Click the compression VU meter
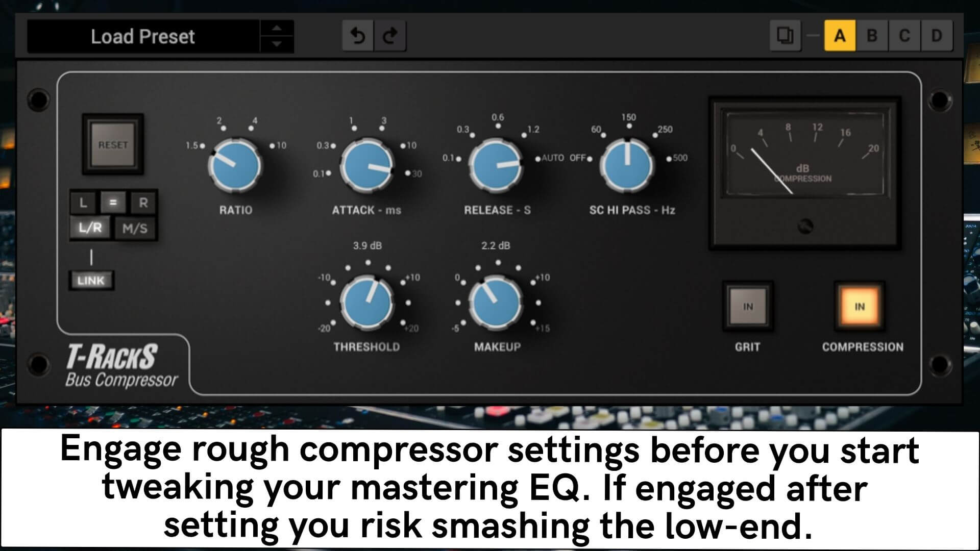The width and height of the screenshot is (980, 551). click(805, 173)
